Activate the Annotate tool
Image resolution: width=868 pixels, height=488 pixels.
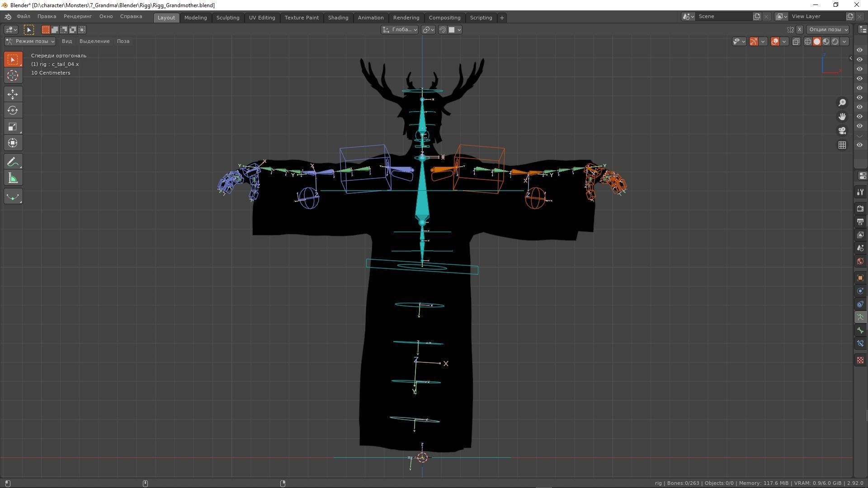pos(13,162)
